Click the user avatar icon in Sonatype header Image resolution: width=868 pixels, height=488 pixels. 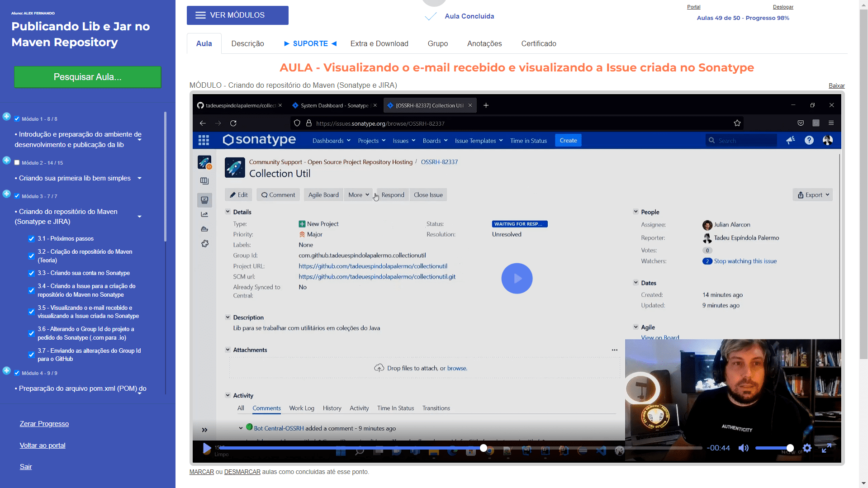coord(828,140)
